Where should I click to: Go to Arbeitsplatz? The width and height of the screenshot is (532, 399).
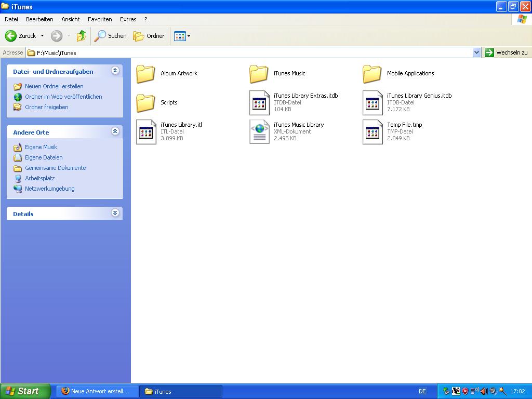click(x=40, y=178)
